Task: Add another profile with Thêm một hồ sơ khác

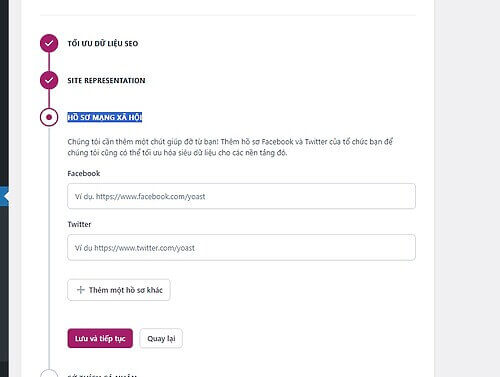Action: 119,290
